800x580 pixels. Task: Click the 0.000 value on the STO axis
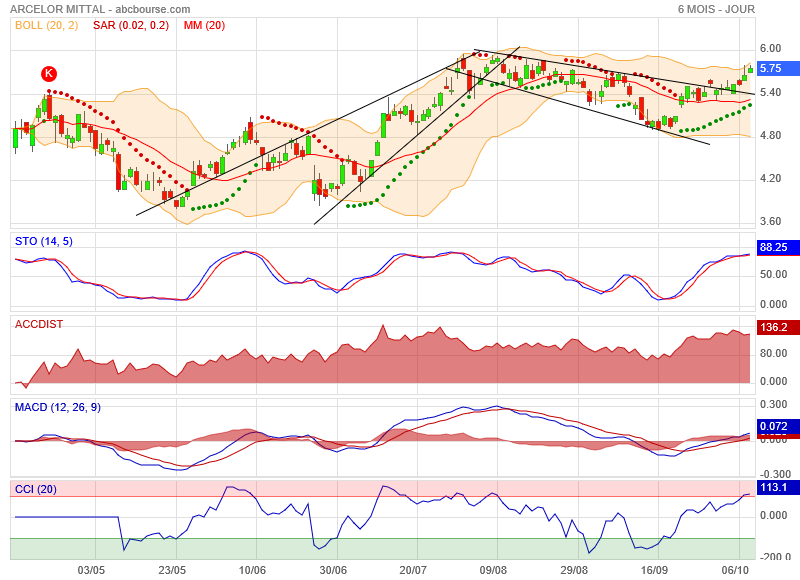point(773,305)
